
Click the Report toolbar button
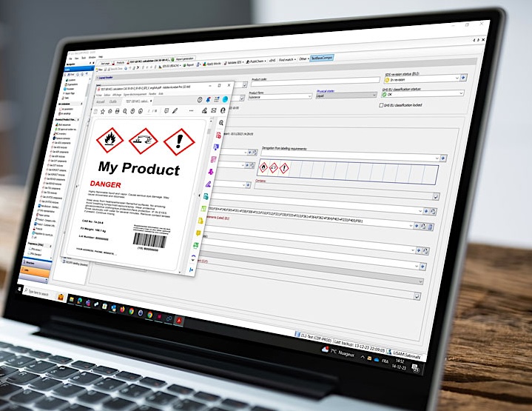189,64
